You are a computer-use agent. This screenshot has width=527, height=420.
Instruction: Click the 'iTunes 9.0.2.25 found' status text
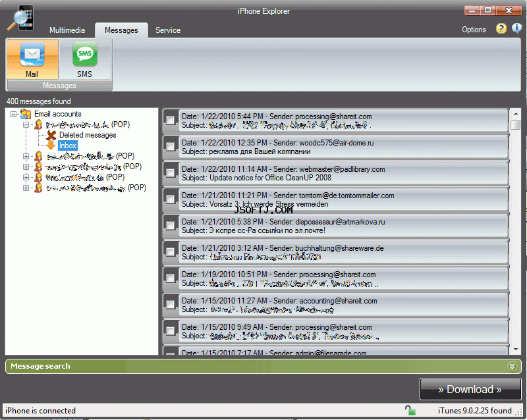coord(474,411)
